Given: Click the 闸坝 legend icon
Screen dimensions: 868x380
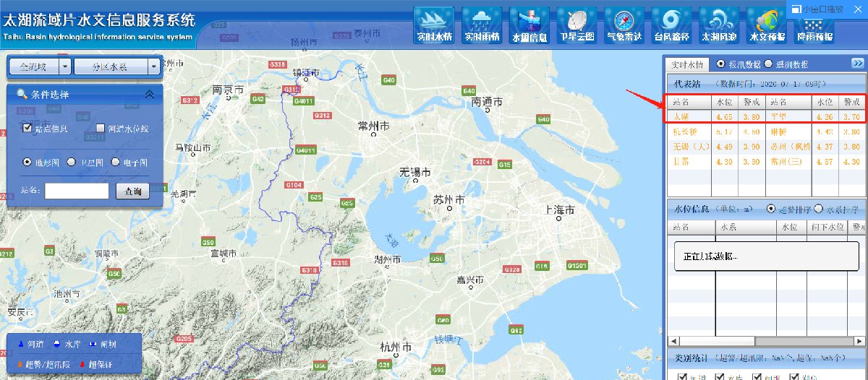Looking at the screenshot, I should coord(94,344).
